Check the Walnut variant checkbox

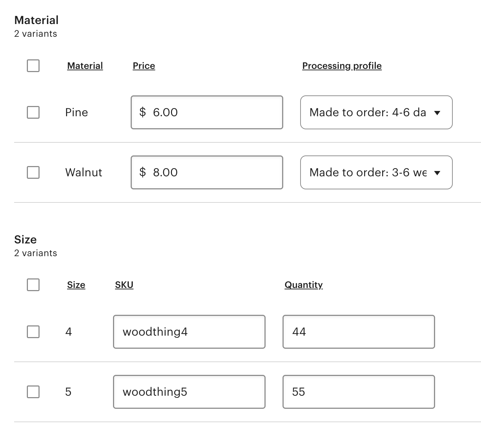(33, 172)
